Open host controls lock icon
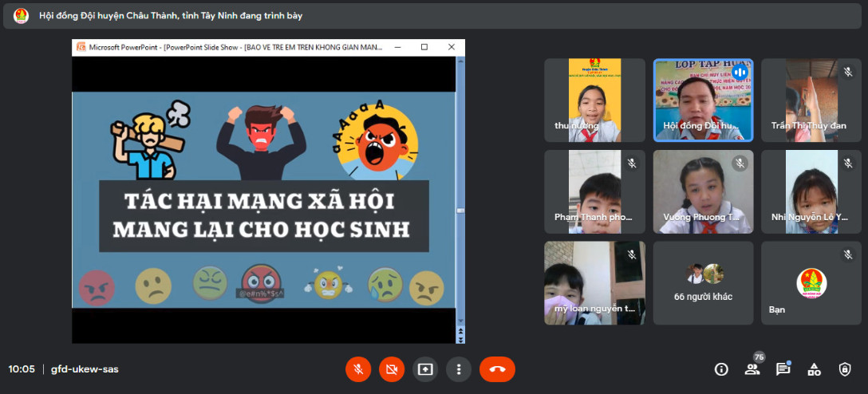The image size is (868, 394). pyautogui.click(x=845, y=369)
